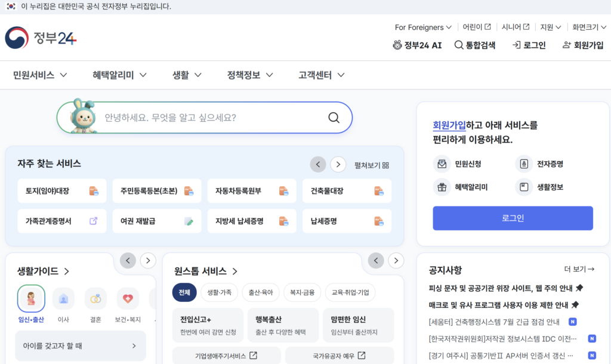The image size is (611, 364).
Task: Select the 교육·취업·기업 tab
Action: [x=350, y=292]
